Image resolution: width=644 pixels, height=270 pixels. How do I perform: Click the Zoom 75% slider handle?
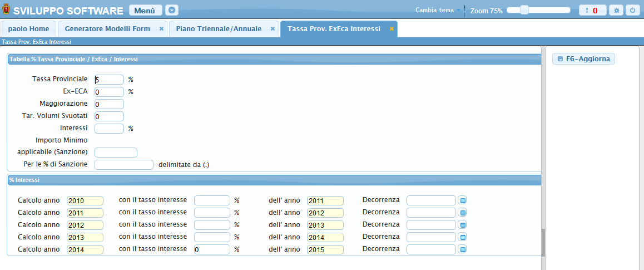[x=524, y=10]
